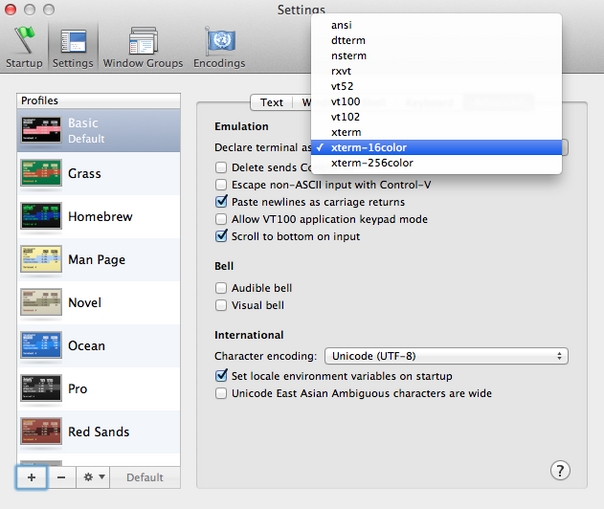The image size is (604, 509).
Task: Select the Red Sands profile row
Action: tap(99, 432)
